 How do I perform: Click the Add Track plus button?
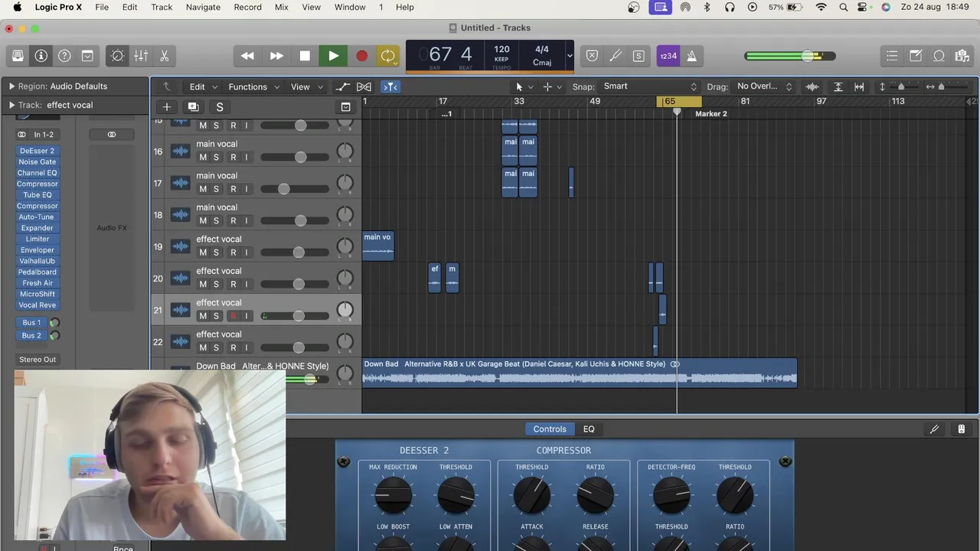click(x=166, y=107)
